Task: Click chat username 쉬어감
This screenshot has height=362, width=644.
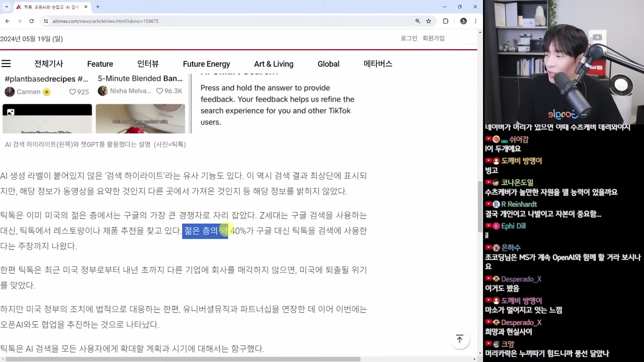Action: pos(519,139)
